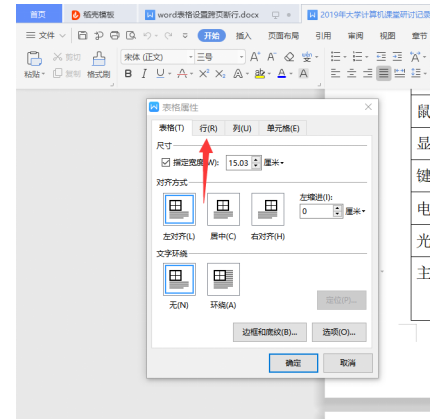Click the Increase Indent icon

397,57
